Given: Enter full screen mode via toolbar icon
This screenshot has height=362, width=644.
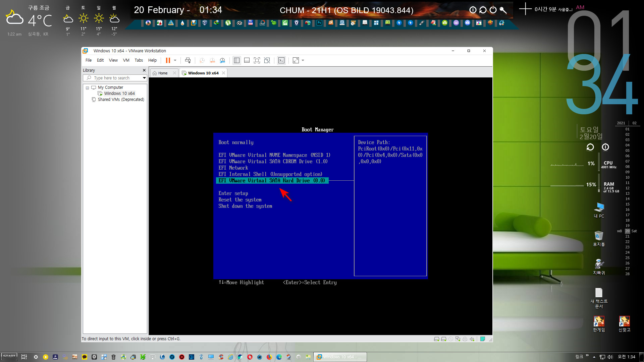Looking at the screenshot, I should coord(257,60).
